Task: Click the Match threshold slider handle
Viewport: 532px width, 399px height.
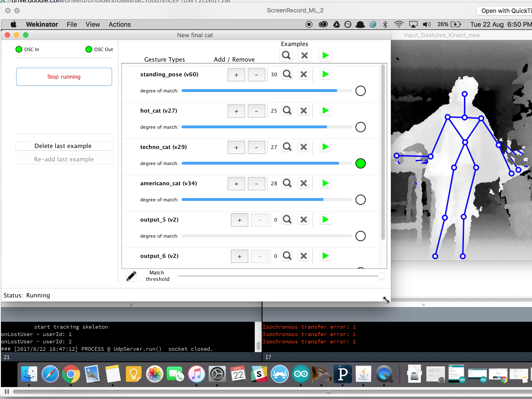Action: coord(381,276)
